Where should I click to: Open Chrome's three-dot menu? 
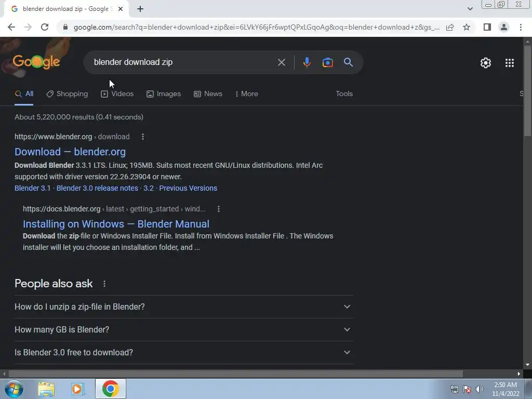pyautogui.click(x=521, y=27)
